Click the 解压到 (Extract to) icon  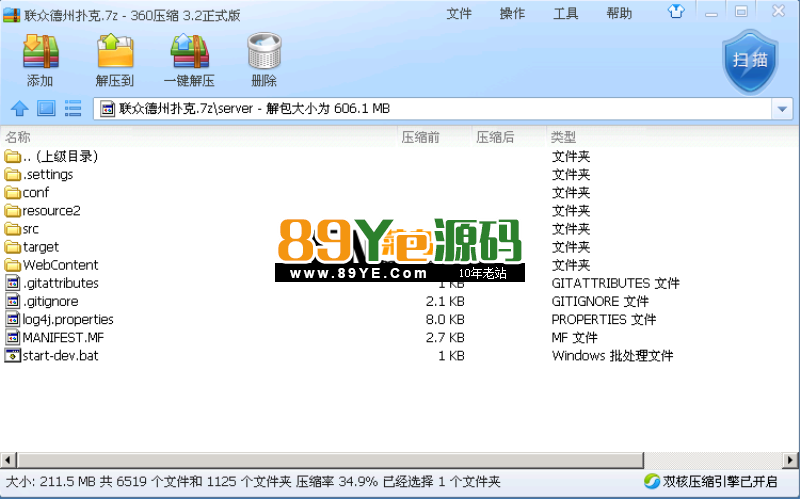coord(115,51)
